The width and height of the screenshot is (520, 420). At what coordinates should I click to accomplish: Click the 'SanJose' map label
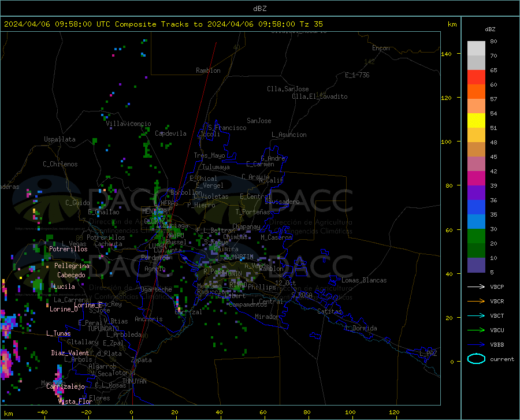pyautogui.click(x=259, y=121)
